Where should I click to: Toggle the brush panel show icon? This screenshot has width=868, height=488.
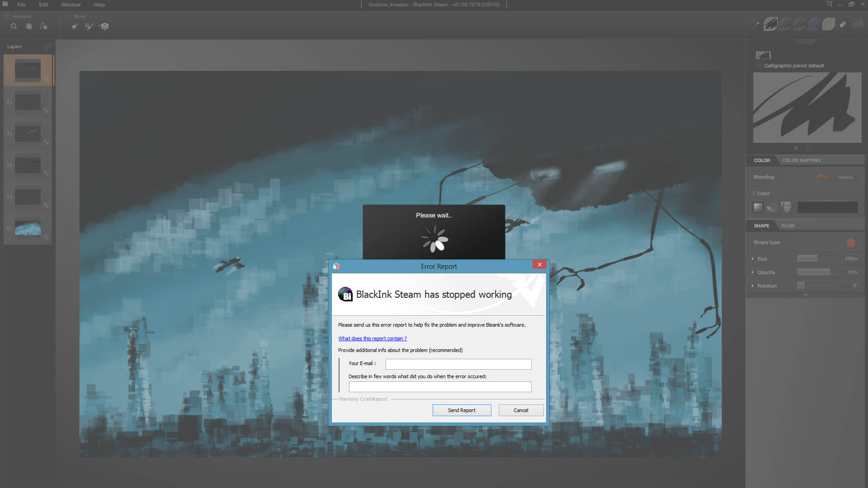pos(75,26)
